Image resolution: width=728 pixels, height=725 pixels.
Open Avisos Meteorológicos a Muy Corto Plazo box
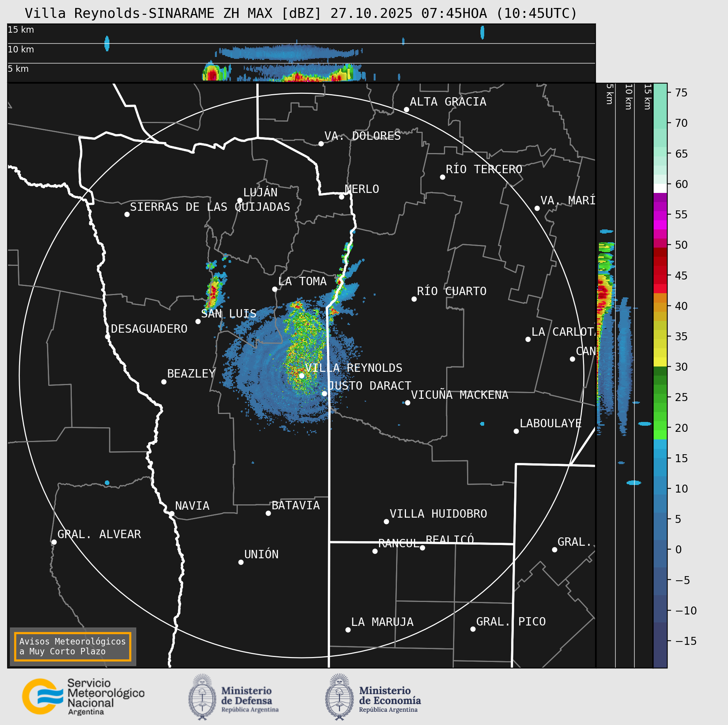tap(73, 646)
